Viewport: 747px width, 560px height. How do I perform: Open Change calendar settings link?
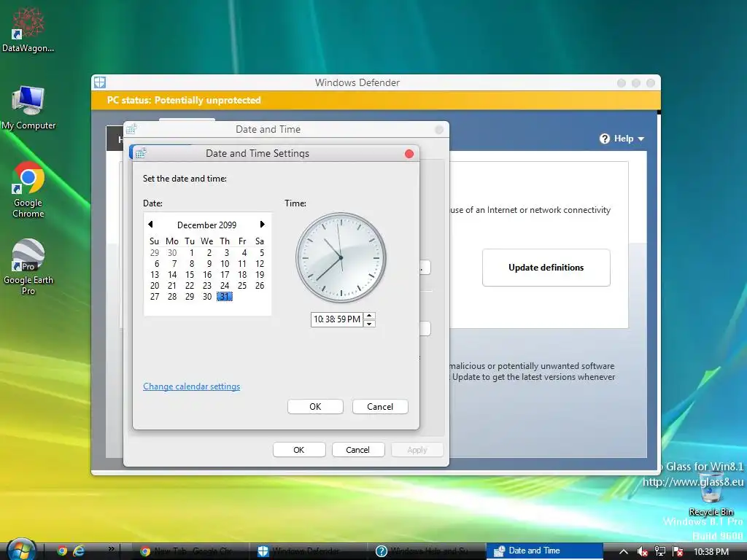[192, 386]
